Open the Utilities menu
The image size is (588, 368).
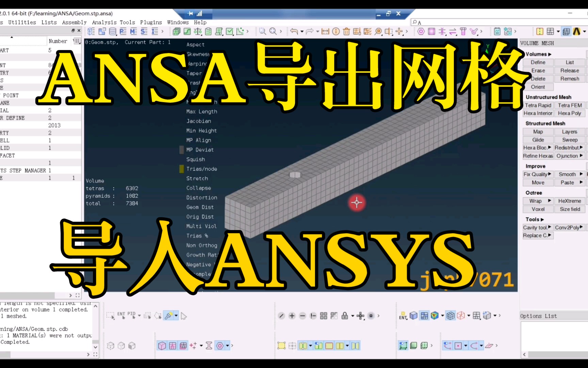pyautogui.click(x=22, y=22)
